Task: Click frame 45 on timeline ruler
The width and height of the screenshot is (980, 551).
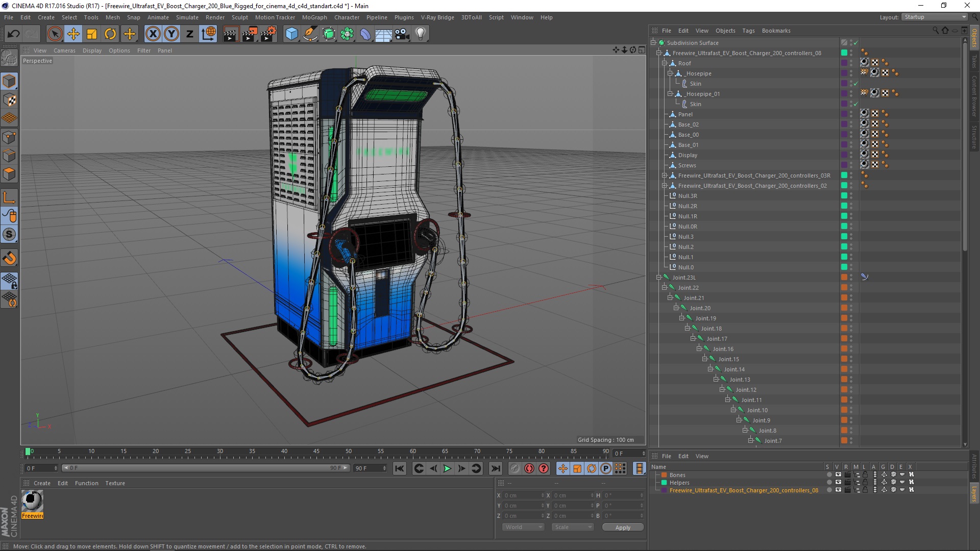Action: tap(316, 452)
